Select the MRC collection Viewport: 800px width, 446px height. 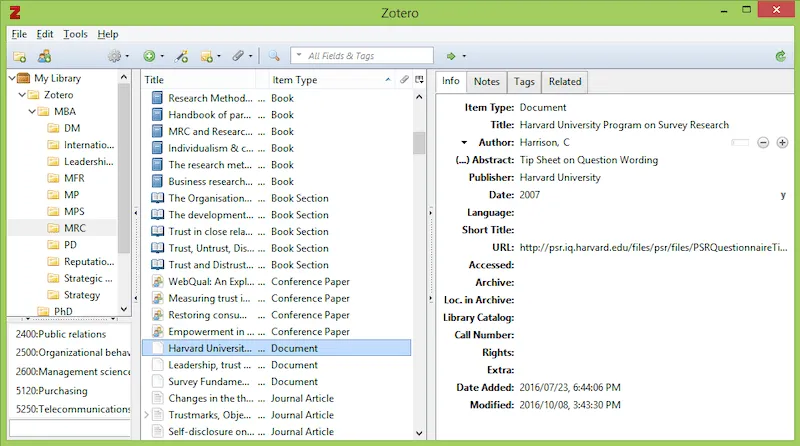74,228
